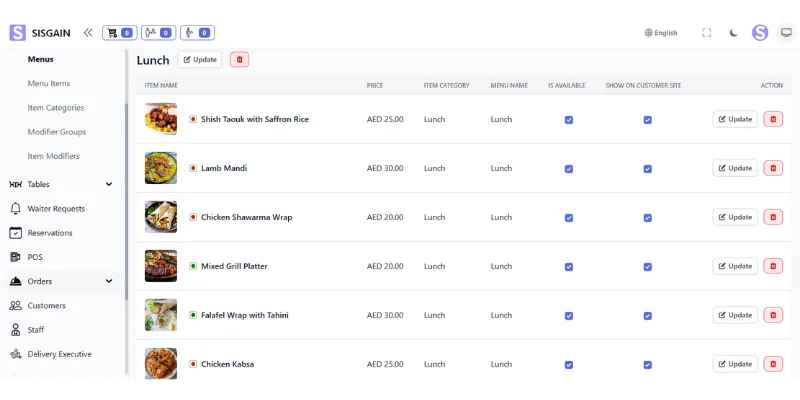Viewport: 800px width, 400px height.
Task: Click the sidebar vertical scrollbar
Action: tap(127, 202)
